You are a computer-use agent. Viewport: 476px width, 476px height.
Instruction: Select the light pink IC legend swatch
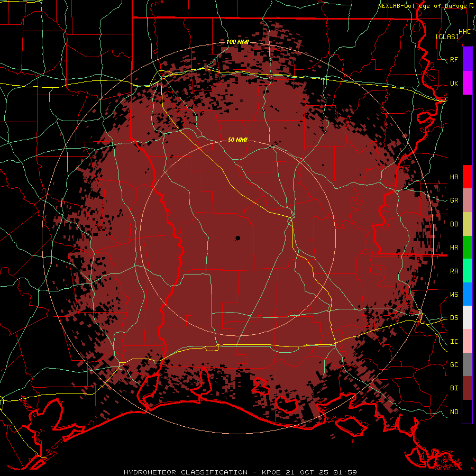[467, 341]
